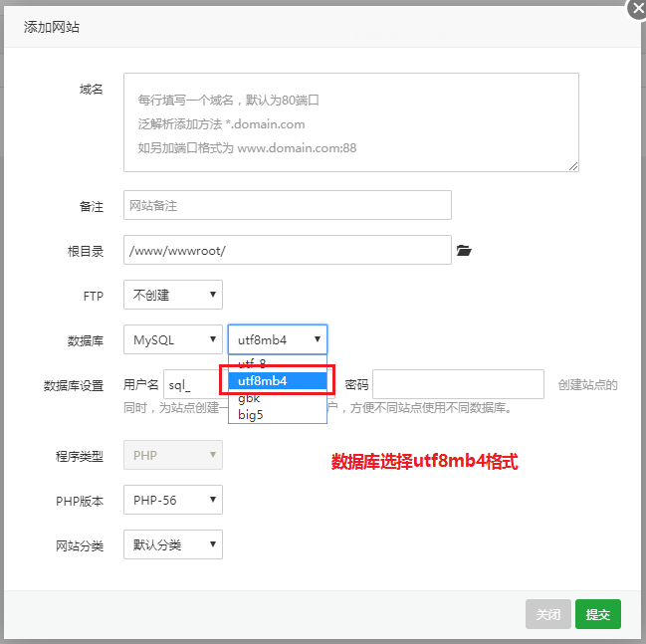Submit the form with green 提交 button
This screenshot has width=646, height=644.
point(598,615)
